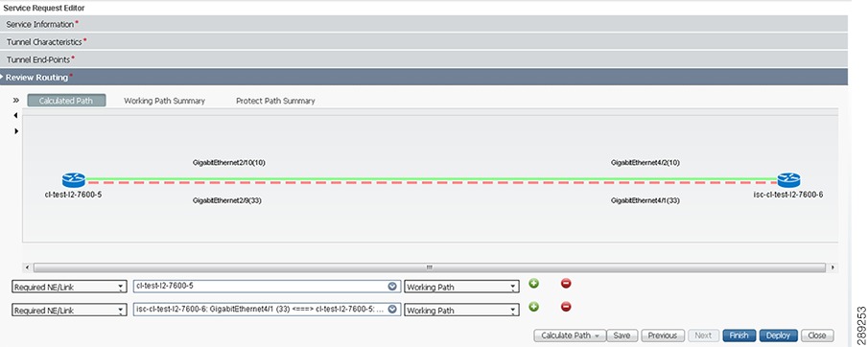Screen dimensions: 868x347
Task: Collapse the Review Routing section
Action: point(424,78)
